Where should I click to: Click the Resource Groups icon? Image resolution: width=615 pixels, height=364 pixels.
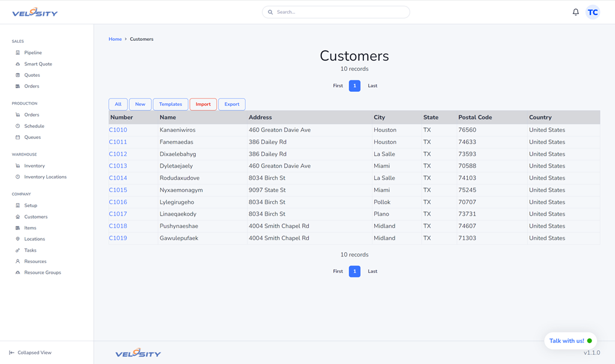point(17,273)
